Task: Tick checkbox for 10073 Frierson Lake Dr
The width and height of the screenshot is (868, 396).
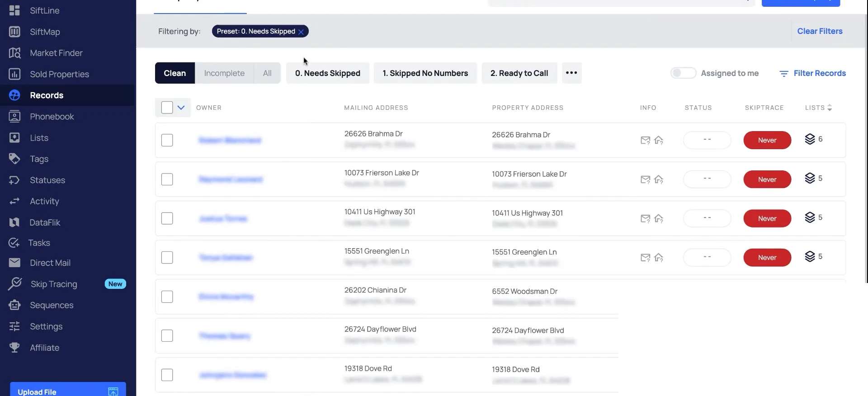Action: (167, 179)
